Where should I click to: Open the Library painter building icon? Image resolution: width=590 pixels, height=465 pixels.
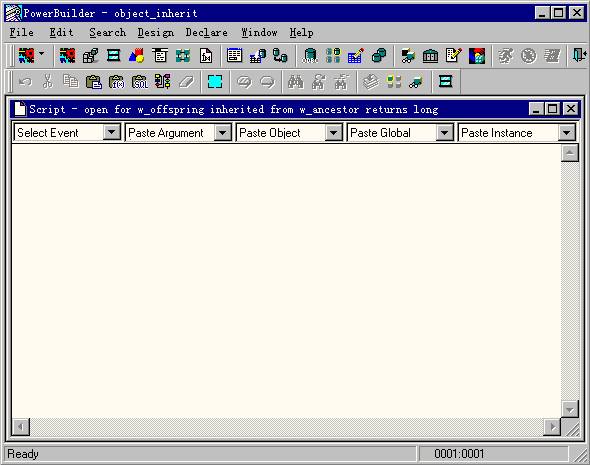pyautogui.click(x=430, y=56)
